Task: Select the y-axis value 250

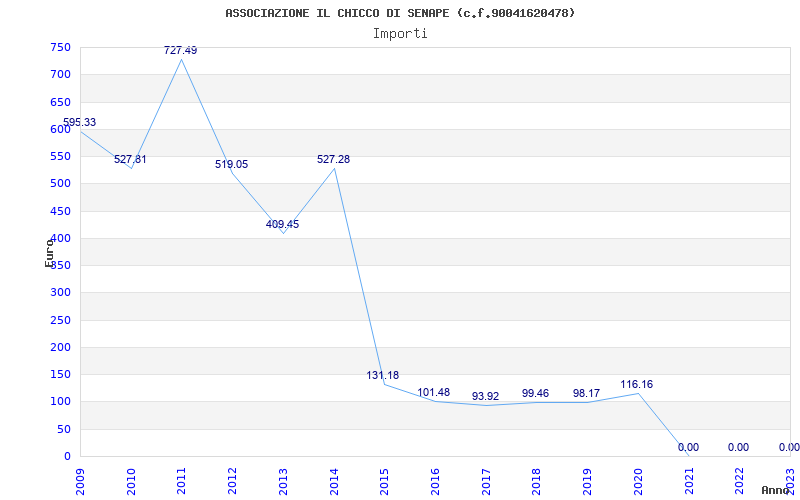Action: tap(60, 320)
